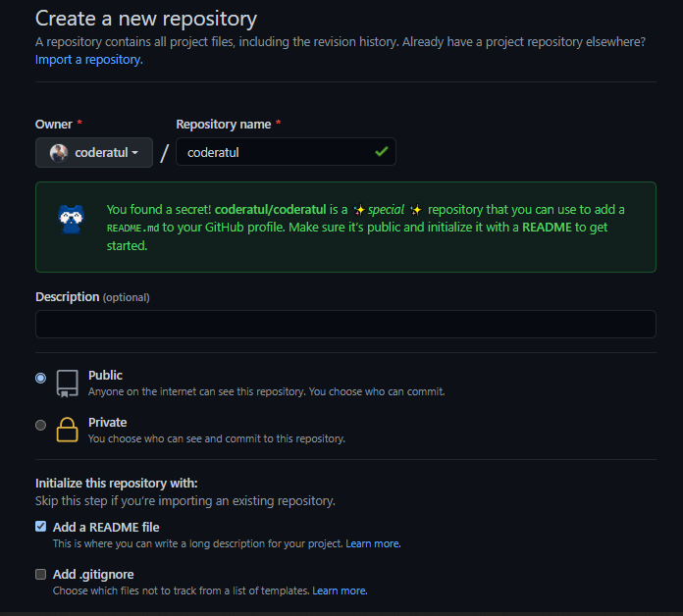Click the Public repository book icon
The height and width of the screenshot is (616, 683).
(67, 383)
